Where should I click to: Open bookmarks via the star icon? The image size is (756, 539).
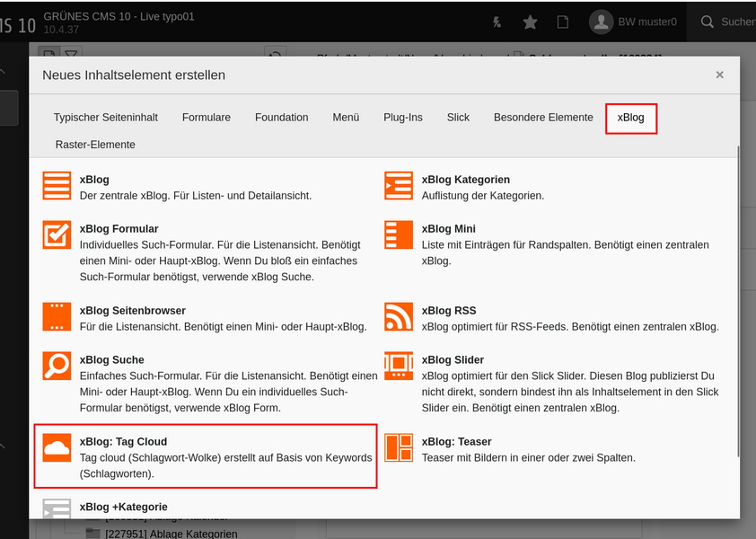[530, 22]
